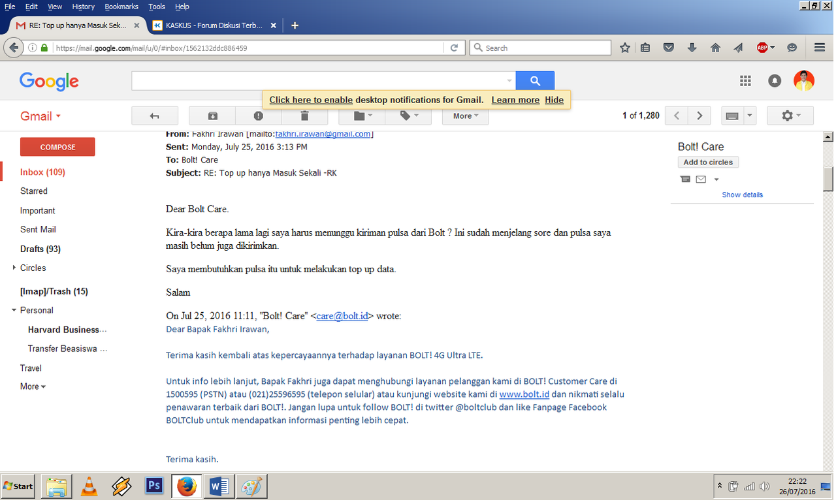Image resolution: width=836 pixels, height=504 pixels.
Task: Open the Labels tag dropdown
Action: pos(408,116)
